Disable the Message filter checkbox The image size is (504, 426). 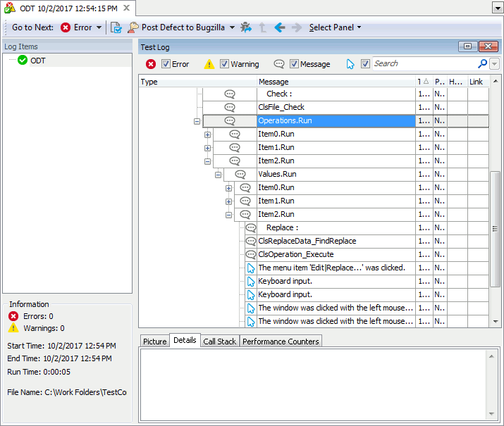click(294, 64)
